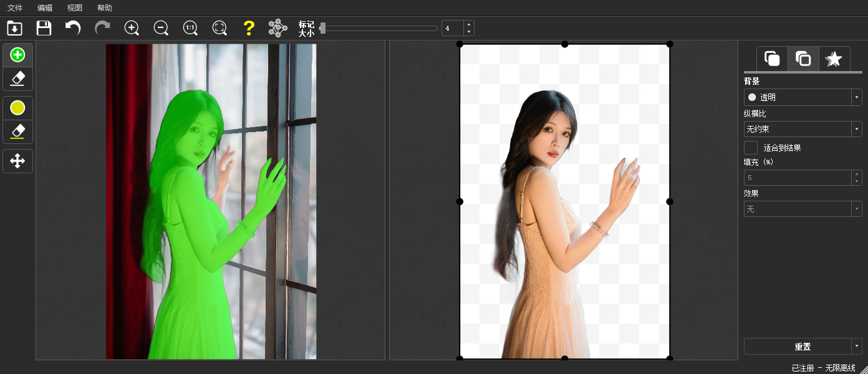
Task: Click the 重置 reset button
Action: (798, 346)
